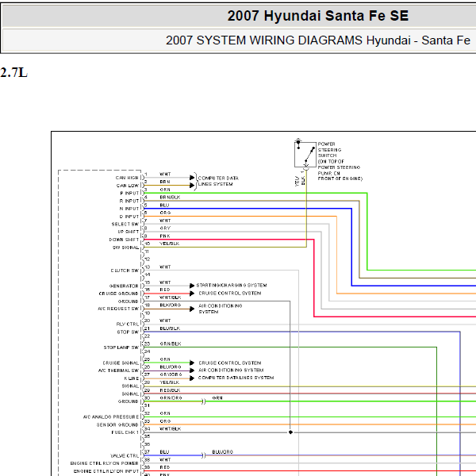Click the 'POWER STEERING SWITCH' description label
Image resolution: width=476 pixels, height=476 pixels.
pos(340,161)
